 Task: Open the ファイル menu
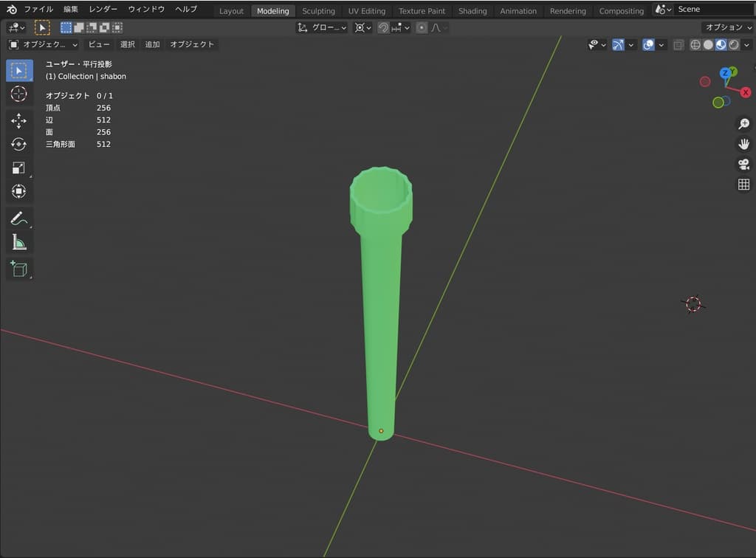click(38, 10)
